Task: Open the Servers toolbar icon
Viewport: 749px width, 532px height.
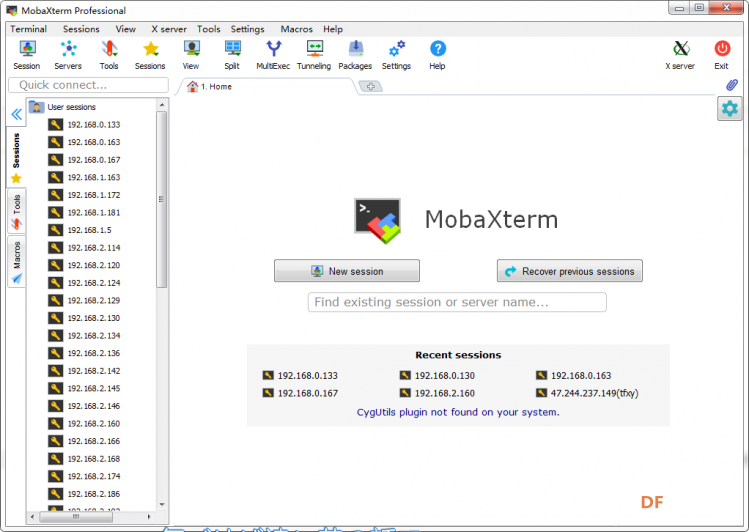Action: tap(68, 55)
